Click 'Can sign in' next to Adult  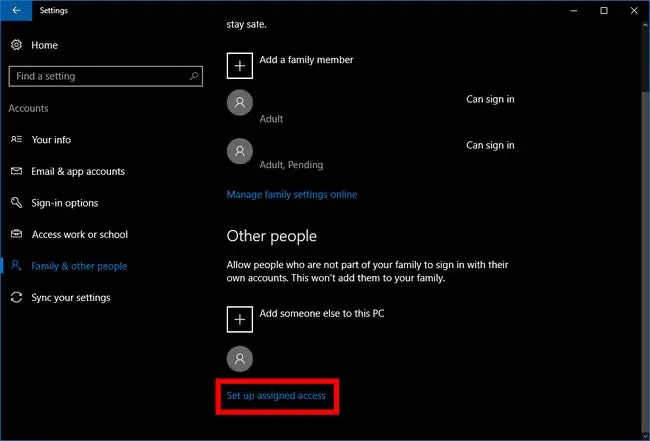[490, 99]
